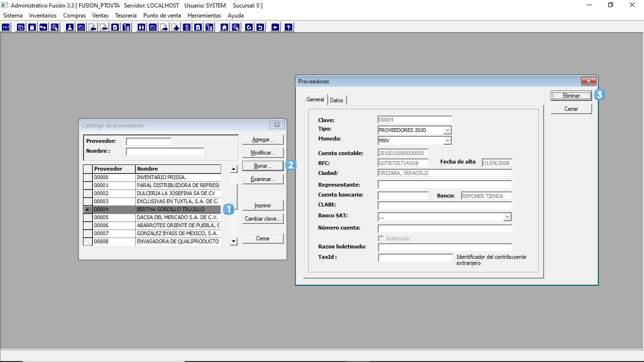Click the Borrar button in the catalog
Viewport: 644px width, 362px height.
pyautogui.click(x=263, y=166)
